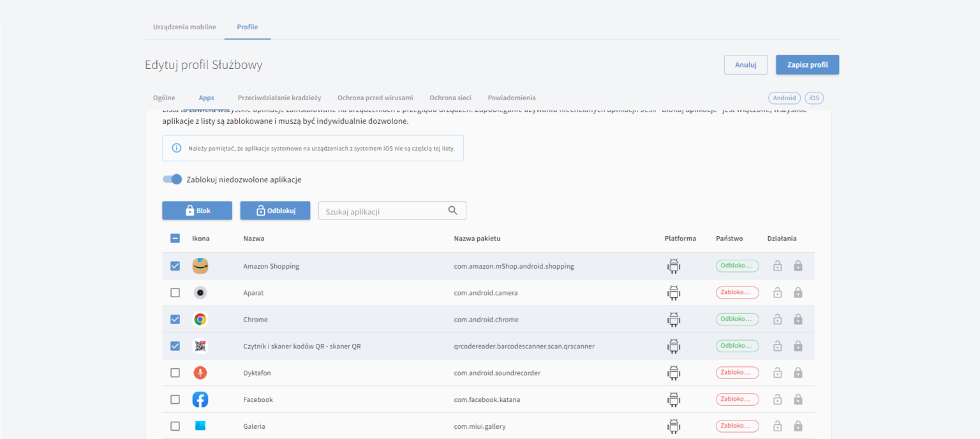Click the Odbloko... status badge for Amazon Shopping

737,265
